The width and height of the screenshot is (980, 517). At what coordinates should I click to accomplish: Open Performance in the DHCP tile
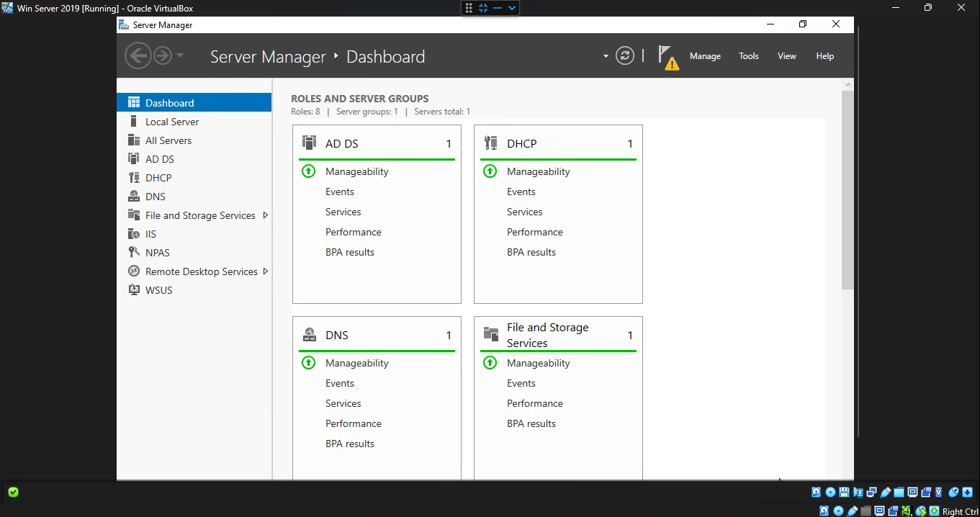pyautogui.click(x=535, y=232)
